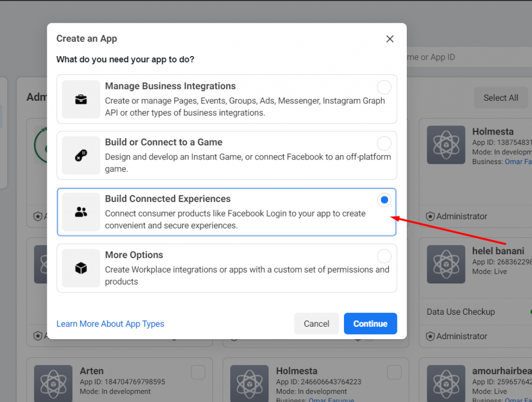Open Learn More About App Types link

[110, 324]
